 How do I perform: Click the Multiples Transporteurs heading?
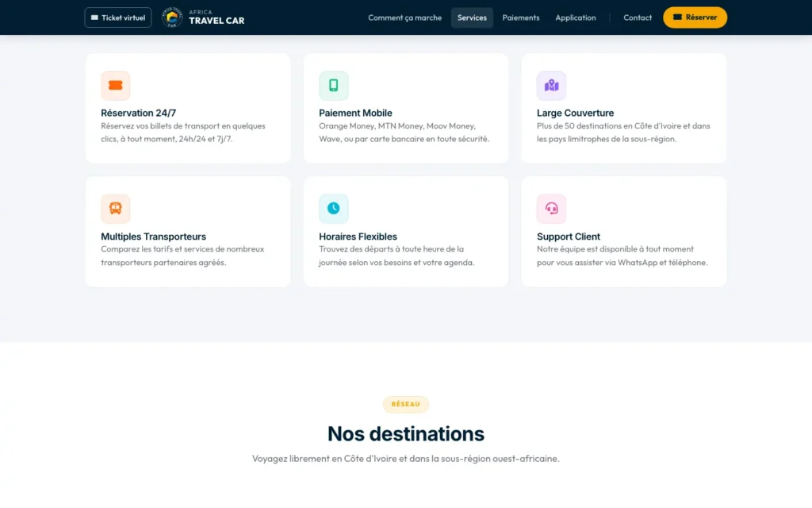click(x=153, y=237)
